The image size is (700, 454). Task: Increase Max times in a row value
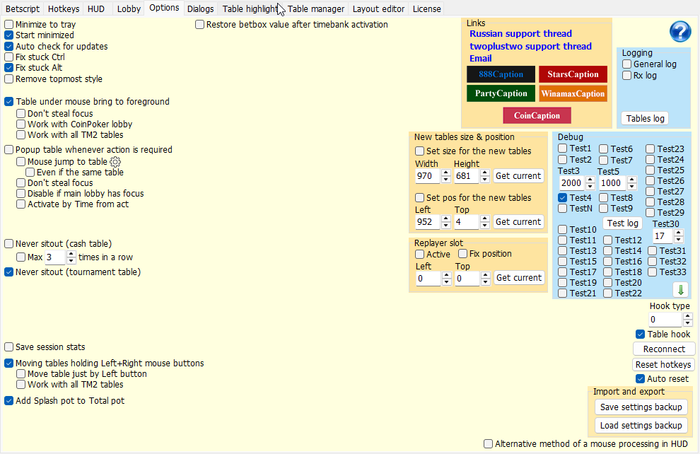pyautogui.click(x=71, y=254)
